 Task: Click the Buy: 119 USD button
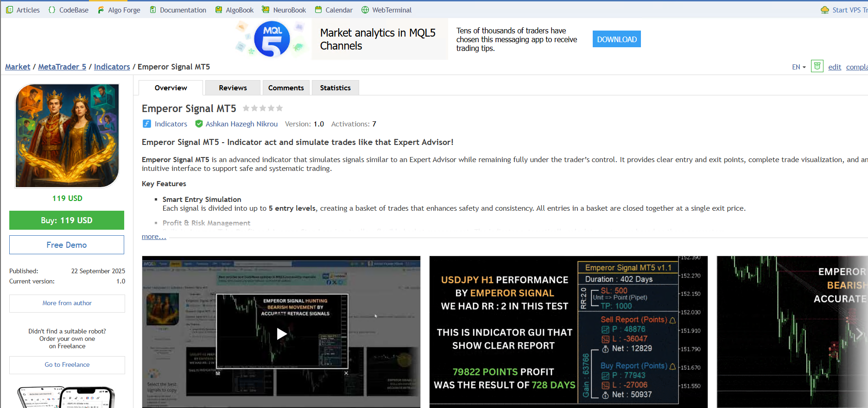tap(67, 220)
